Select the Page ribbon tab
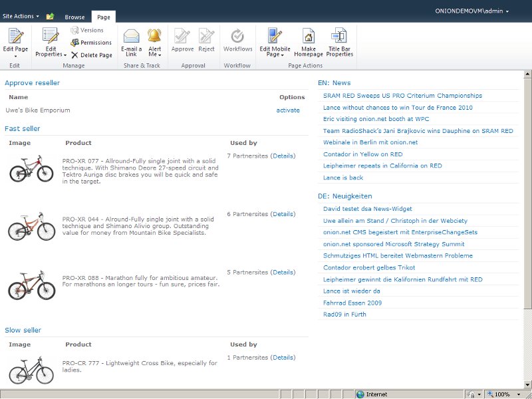The image size is (532, 399). click(103, 17)
